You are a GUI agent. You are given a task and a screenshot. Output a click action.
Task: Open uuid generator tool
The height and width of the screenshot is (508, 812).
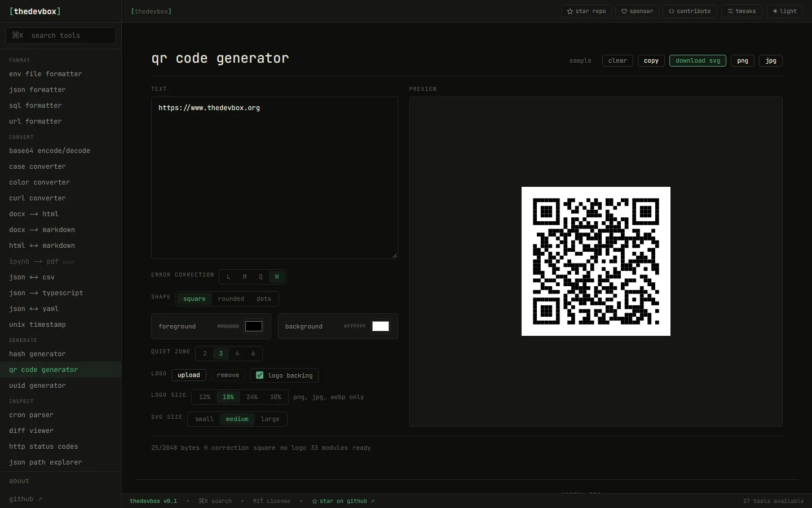[60, 386]
